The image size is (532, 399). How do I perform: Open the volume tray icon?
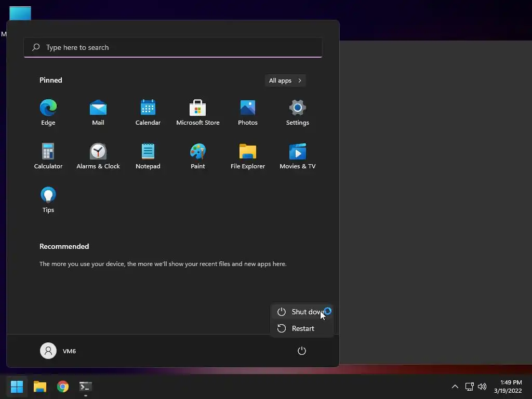[482, 387]
